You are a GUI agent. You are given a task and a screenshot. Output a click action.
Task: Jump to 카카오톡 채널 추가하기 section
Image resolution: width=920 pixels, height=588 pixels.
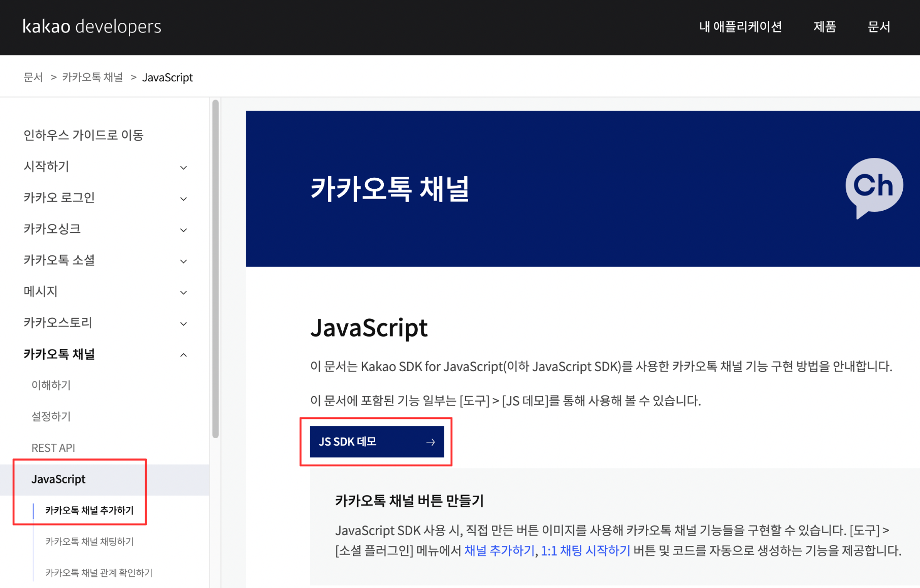pos(89,510)
